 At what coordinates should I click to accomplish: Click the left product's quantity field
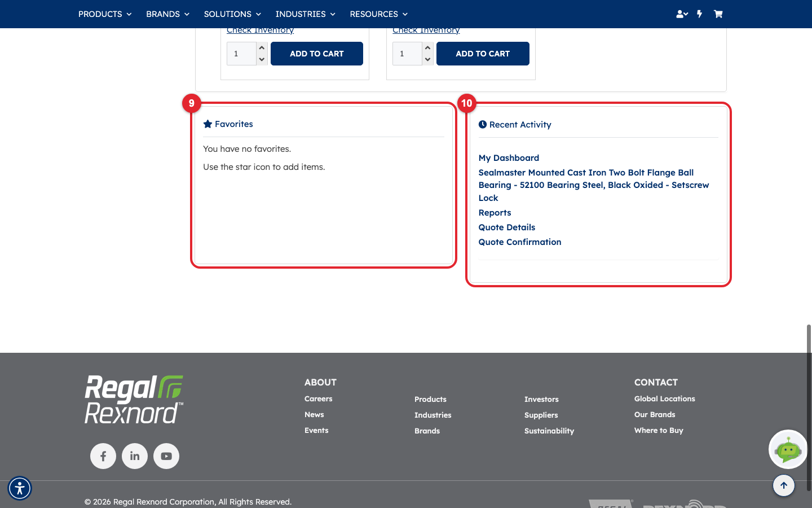tap(242, 54)
